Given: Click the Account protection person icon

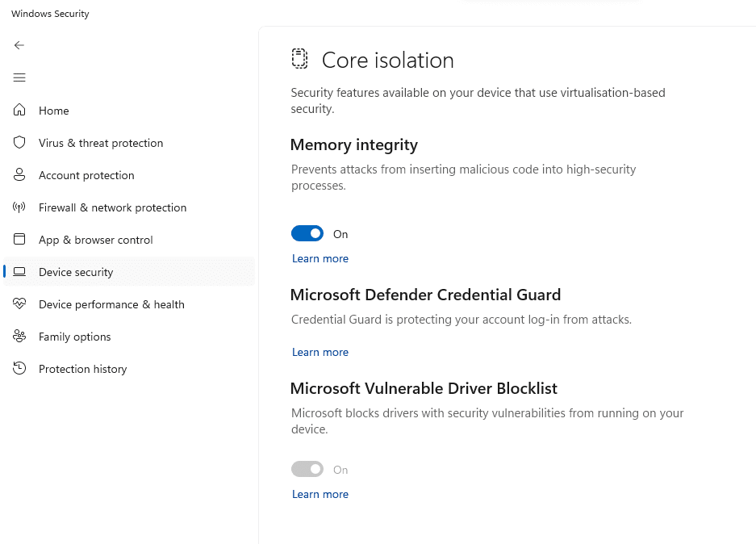Looking at the screenshot, I should tap(19, 174).
